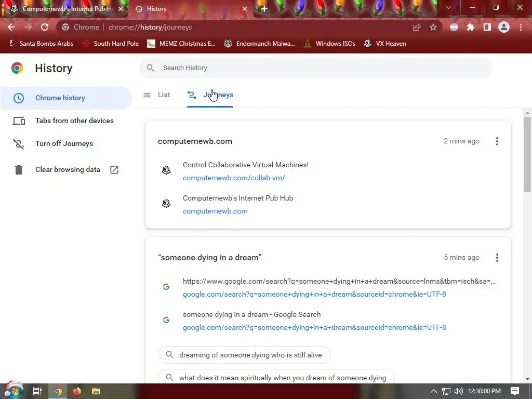
Task: Click the 12:30:00 PM taskbar clock
Action: click(485, 391)
